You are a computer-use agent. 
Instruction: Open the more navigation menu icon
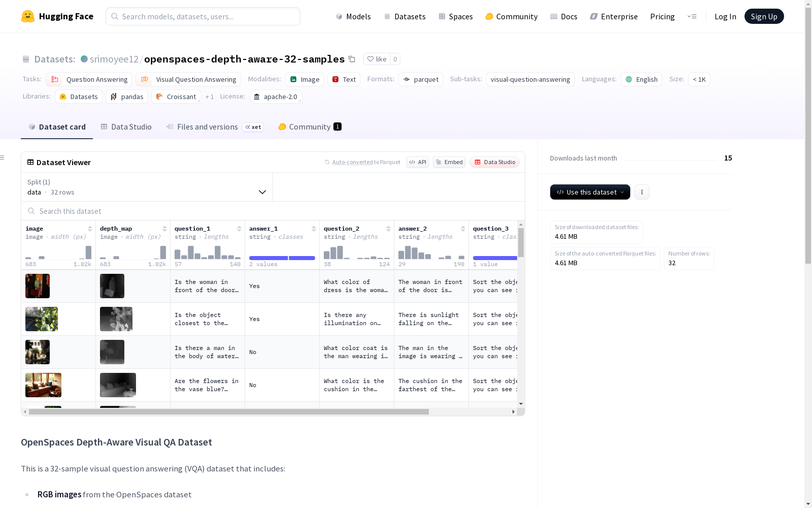pyautogui.click(x=692, y=16)
